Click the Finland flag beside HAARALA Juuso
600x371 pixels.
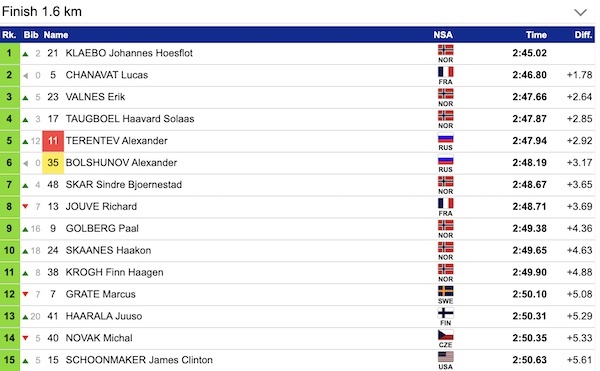[445, 313]
